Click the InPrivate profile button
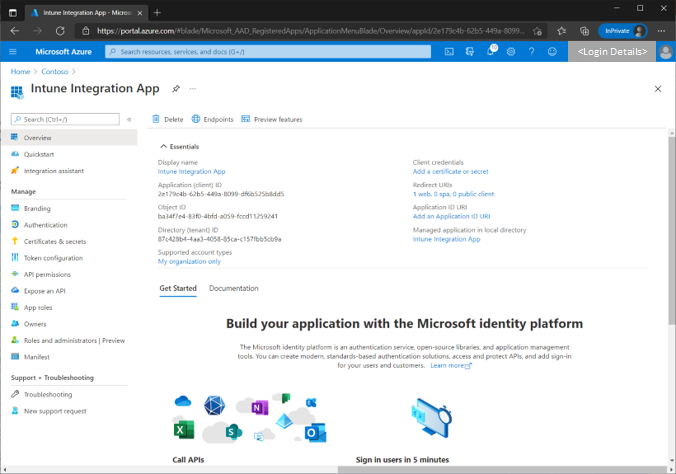 pos(623,31)
